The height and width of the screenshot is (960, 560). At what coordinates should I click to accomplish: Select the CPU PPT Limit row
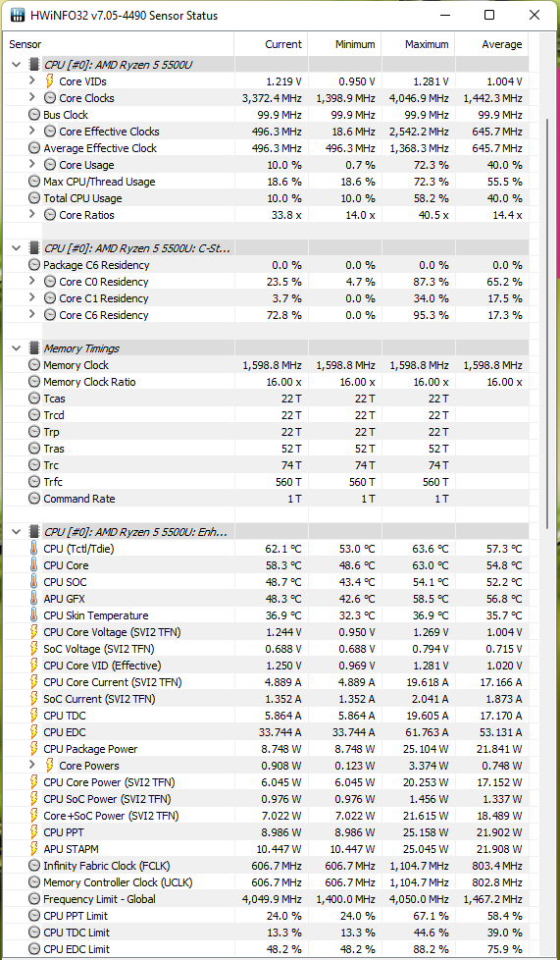(267, 916)
